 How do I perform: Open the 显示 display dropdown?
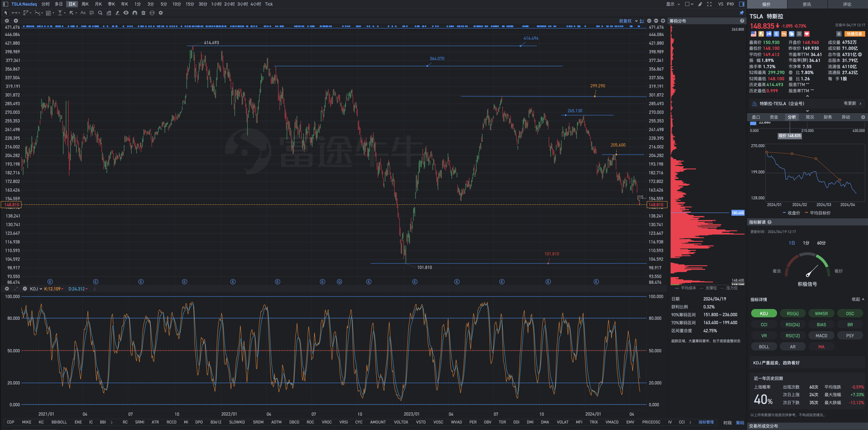[x=673, y=4]
